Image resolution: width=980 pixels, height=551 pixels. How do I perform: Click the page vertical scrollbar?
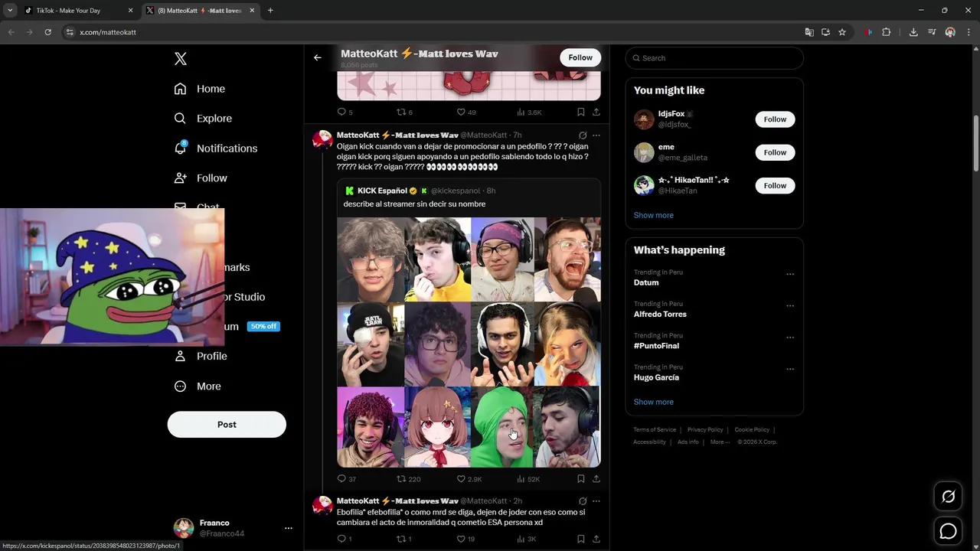click(x=976, y=143)
